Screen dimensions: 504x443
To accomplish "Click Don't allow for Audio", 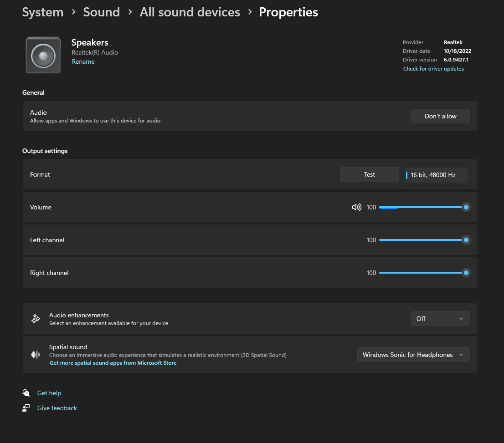I will [x=440, y=116].
